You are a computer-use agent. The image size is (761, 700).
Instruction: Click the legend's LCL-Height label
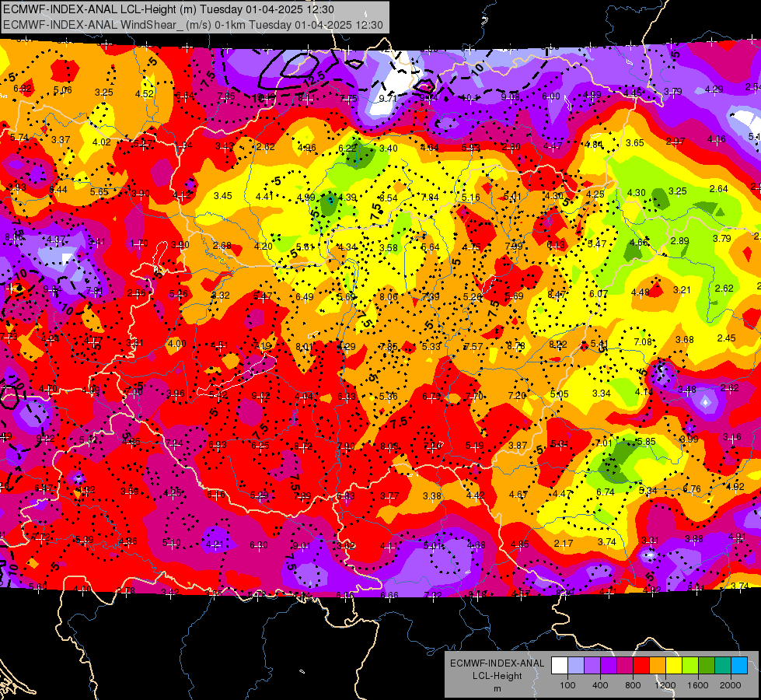pyautogui.click(x=497, y=676)
